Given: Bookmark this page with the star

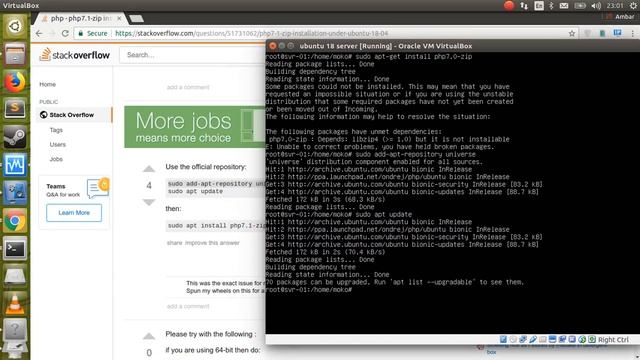Looking at the screenshot, I should coord(572,33).
